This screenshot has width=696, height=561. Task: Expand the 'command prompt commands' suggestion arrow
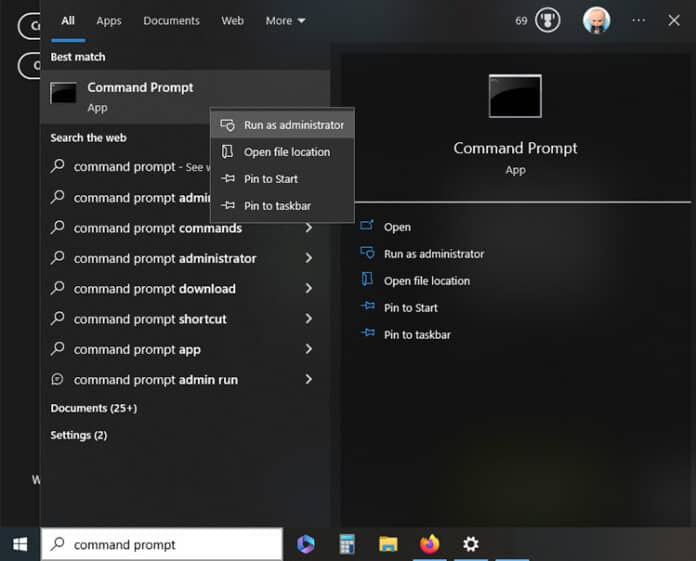308,228
